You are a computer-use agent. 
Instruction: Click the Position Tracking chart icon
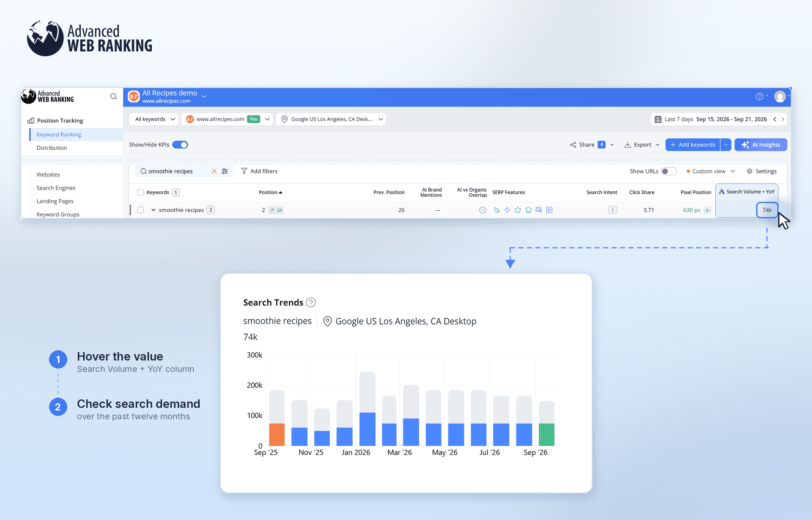[x=31, y=121]
